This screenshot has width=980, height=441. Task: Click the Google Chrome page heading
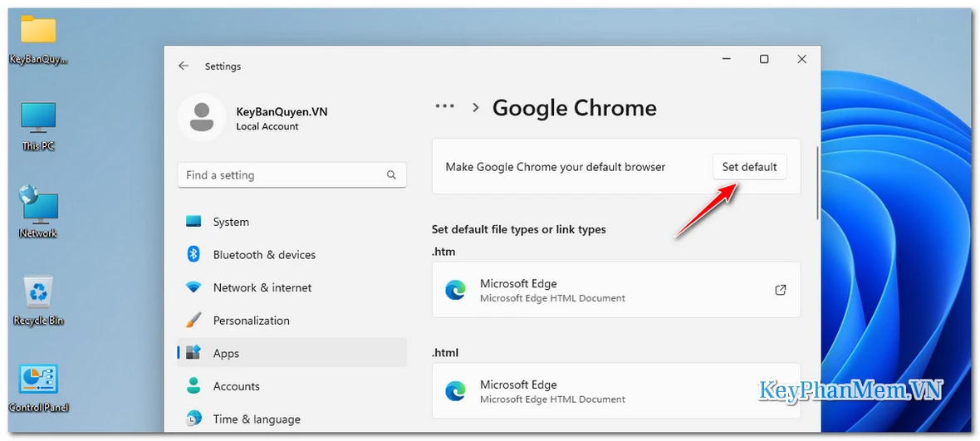575,108
